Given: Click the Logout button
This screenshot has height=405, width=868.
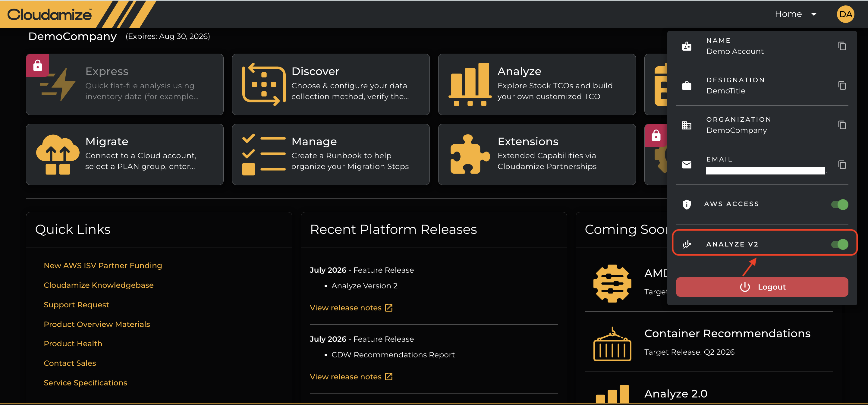Looking at the screenshot, I should [x=762, y=287].
